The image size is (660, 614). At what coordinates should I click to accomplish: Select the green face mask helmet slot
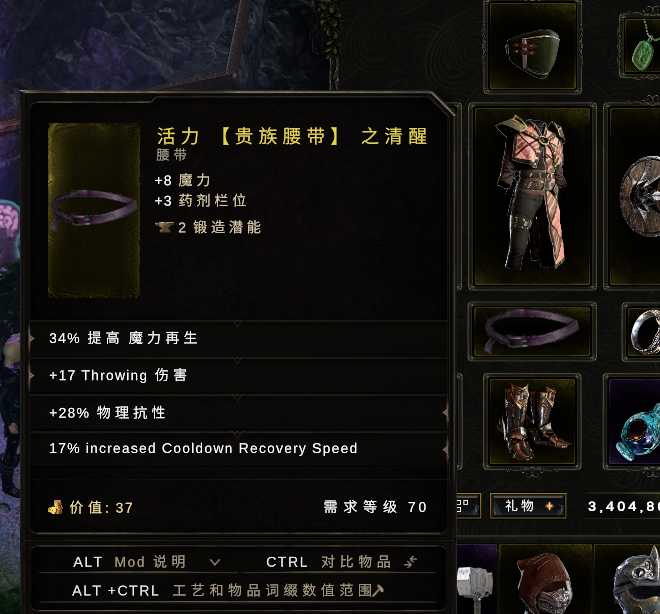533,47
